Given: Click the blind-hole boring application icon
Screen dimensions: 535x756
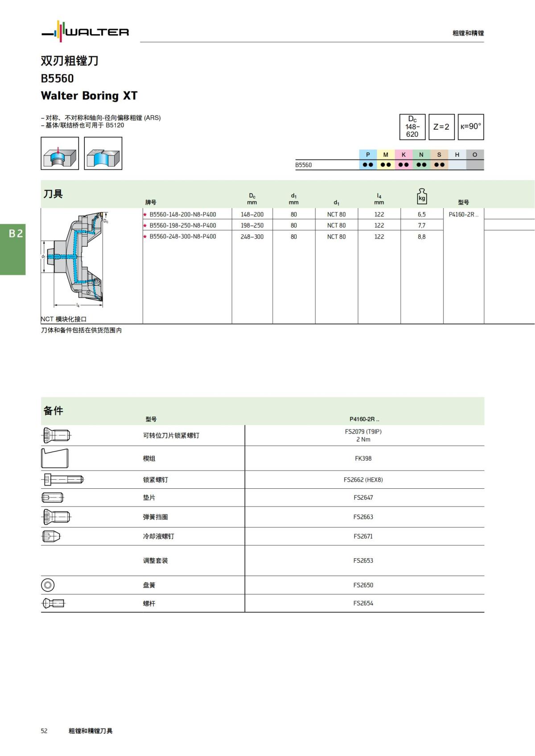Looking at the screenshot, I should point(60,153).
